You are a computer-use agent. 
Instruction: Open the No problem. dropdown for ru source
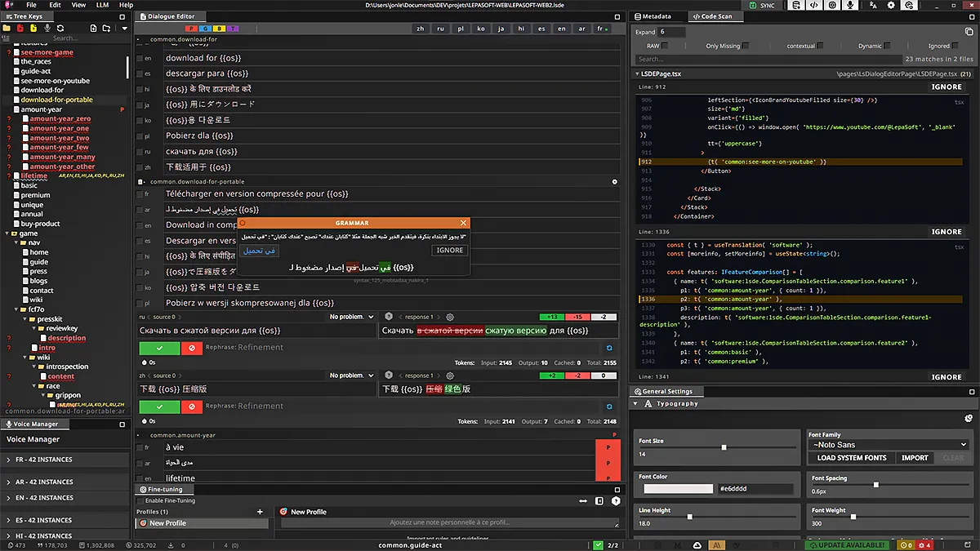click(351, 317)
